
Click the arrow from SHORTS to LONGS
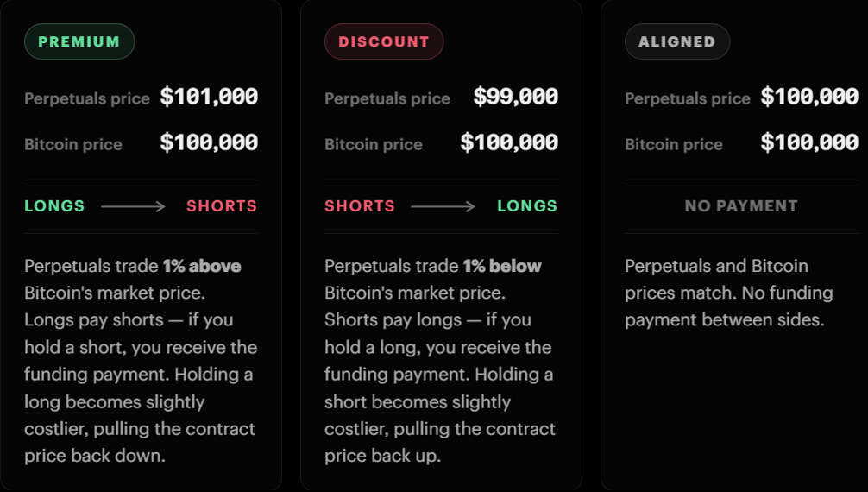443,206
